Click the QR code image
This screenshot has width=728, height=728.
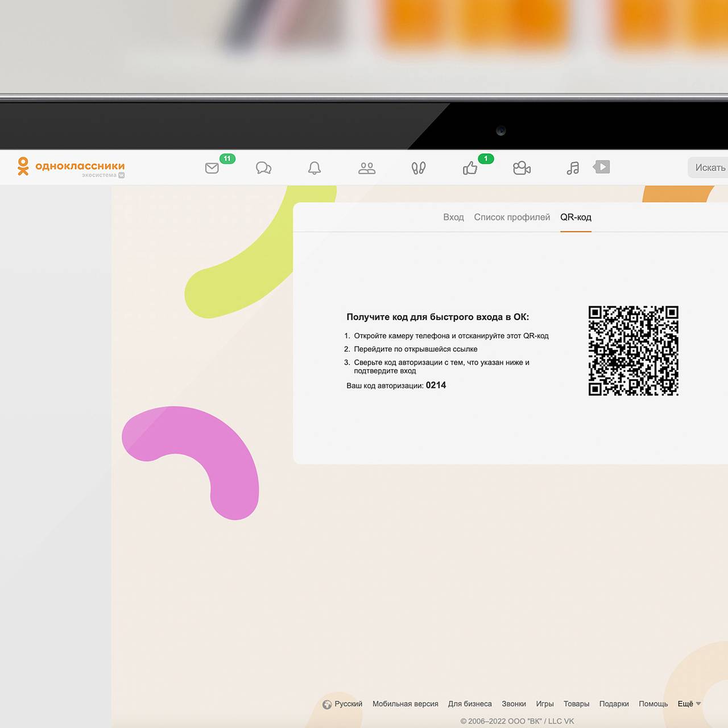point(633,350)
